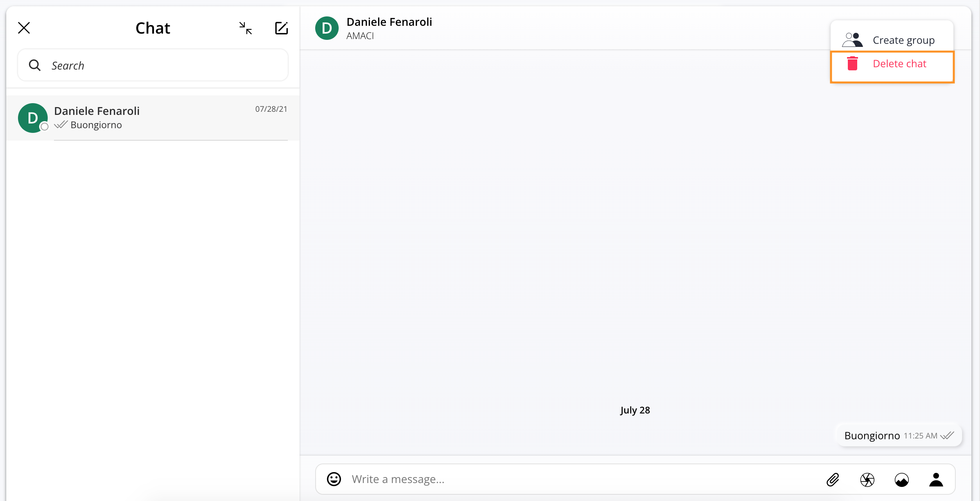Start a new chat with the compose icon
The image size is (980, 501).
coord(282,28)
